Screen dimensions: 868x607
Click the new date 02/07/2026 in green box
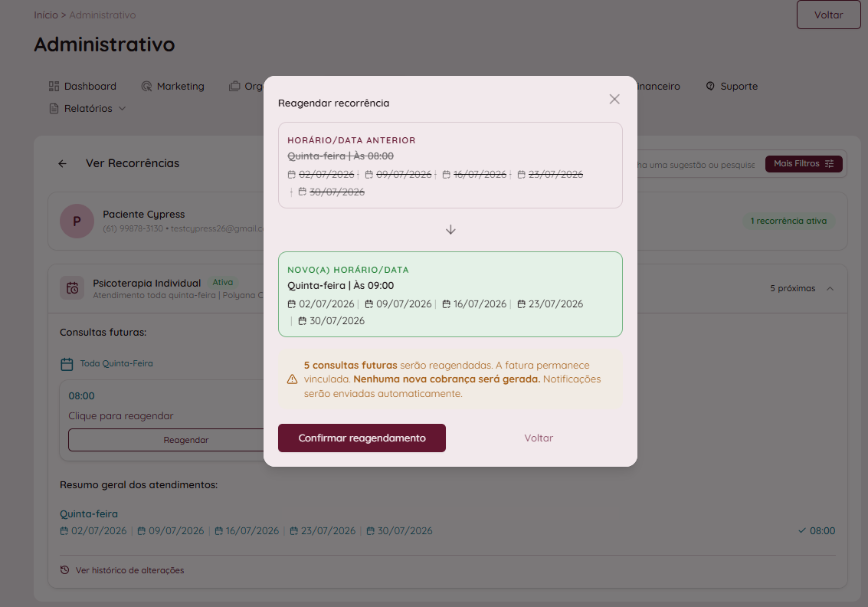(326, 304)
